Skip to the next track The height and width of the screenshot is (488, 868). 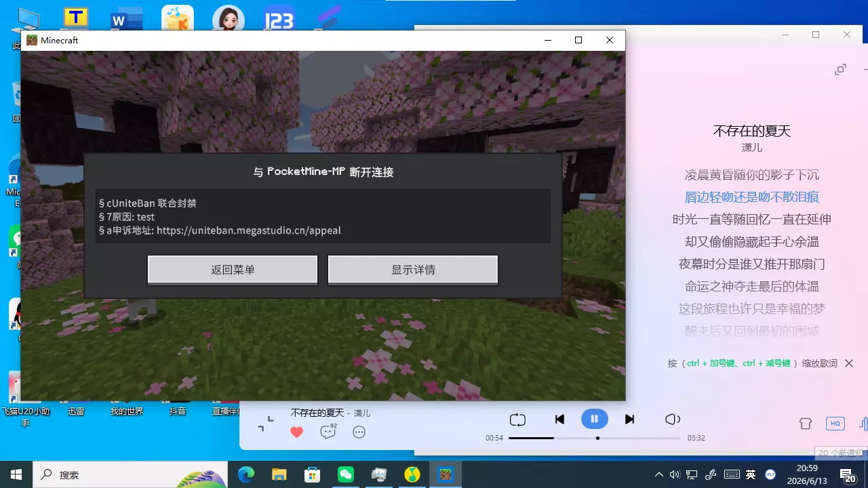[x=629, y=420]
